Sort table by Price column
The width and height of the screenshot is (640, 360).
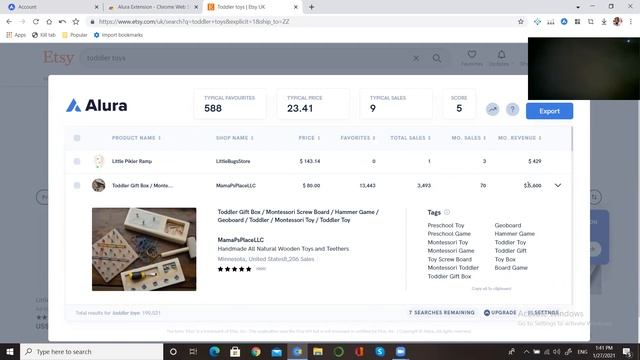pos(309,138)
